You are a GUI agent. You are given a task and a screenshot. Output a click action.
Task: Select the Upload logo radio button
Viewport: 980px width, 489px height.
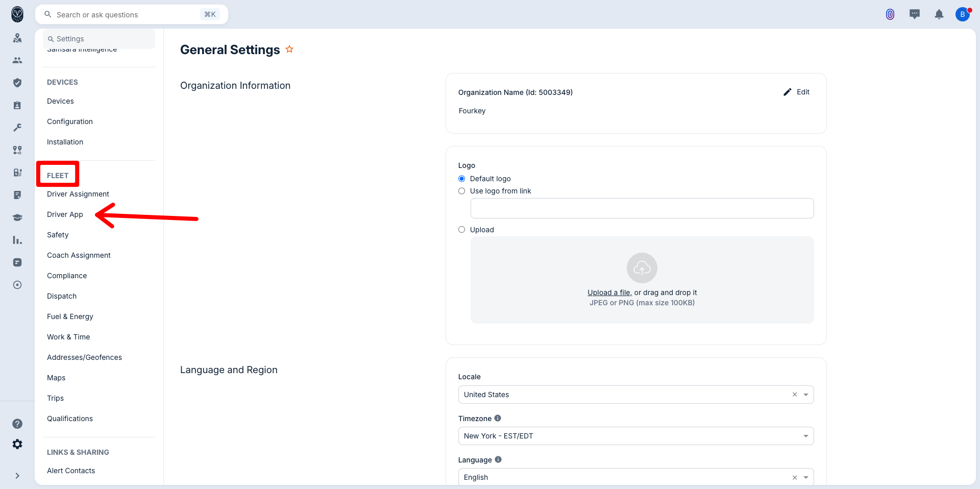pos(462,230)
